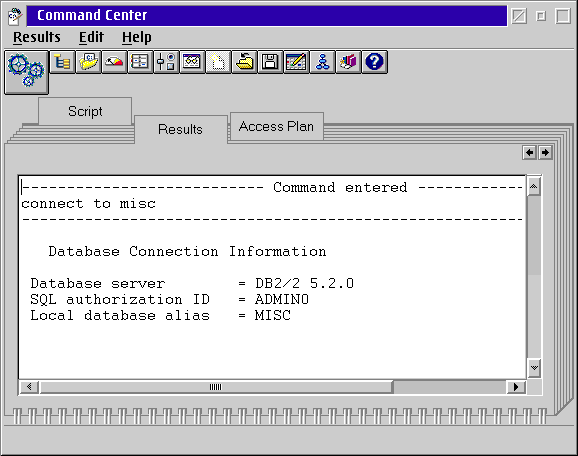Open the Journal icon
Image resolution: width=578 pixels, height=456 pixels.
[140, 62]
